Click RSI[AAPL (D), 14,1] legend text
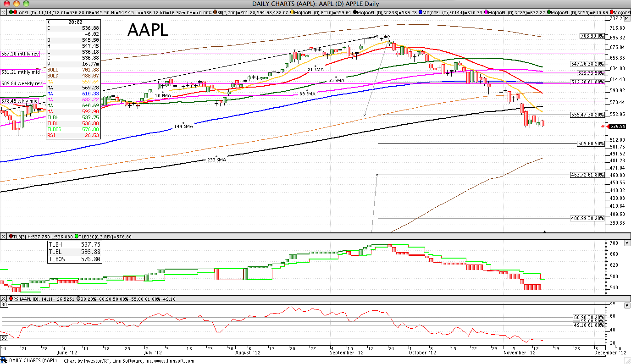The width and height of the screenshot is (631, 364). click(43, 299)
